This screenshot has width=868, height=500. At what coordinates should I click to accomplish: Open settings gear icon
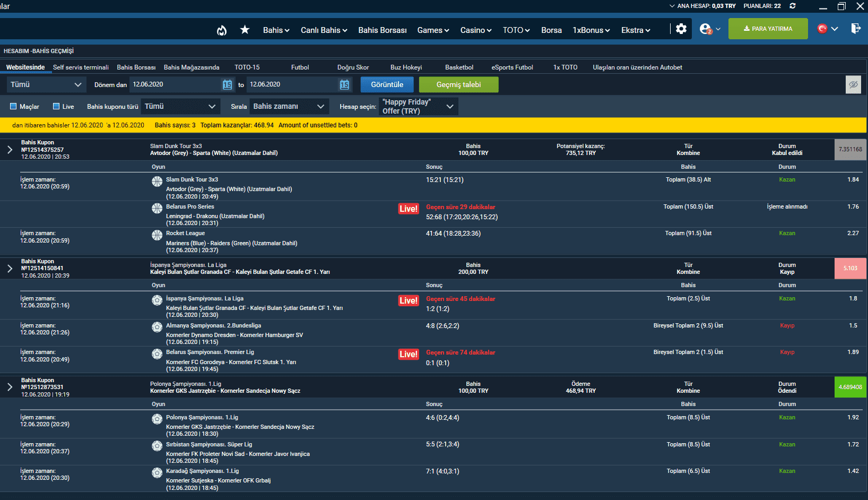tap(681, 29)
